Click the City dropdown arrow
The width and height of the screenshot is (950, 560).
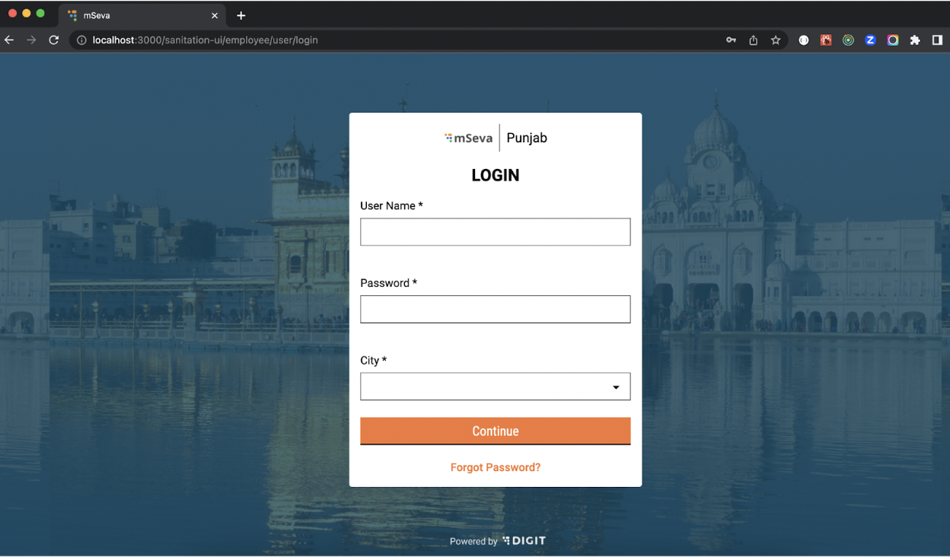pyautogui.click(x=616, y=387)
